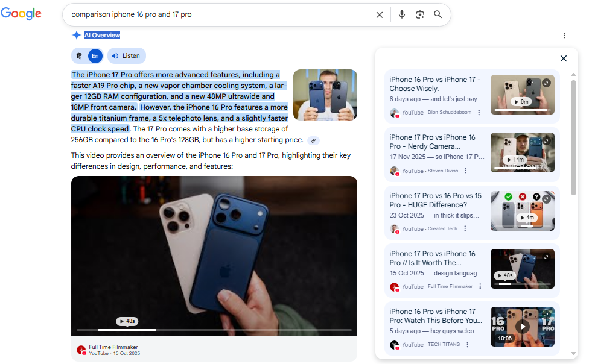Open "iPhone 16 Pro vs iPhone 17 - Choose Wisely" link
The width and height of the screenshot is (592, 364).
[434, 84]
